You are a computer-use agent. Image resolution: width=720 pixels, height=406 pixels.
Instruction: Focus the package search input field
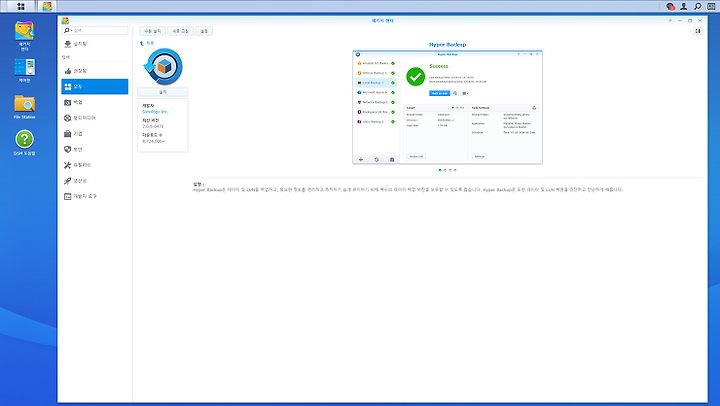[x=100, y=30]
